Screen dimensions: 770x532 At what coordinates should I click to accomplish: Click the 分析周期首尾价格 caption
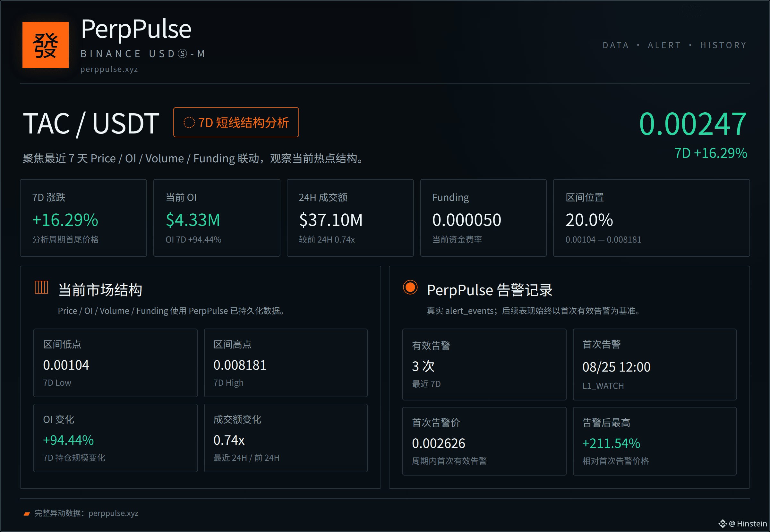click(x=65, y=240)
